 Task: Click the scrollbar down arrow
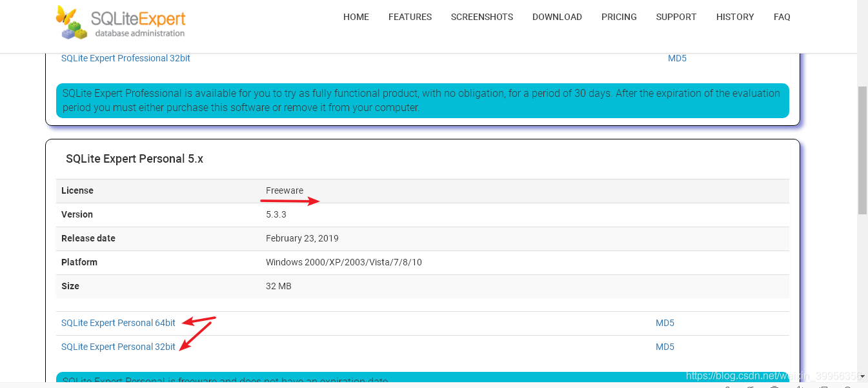(x=862, y=376)
